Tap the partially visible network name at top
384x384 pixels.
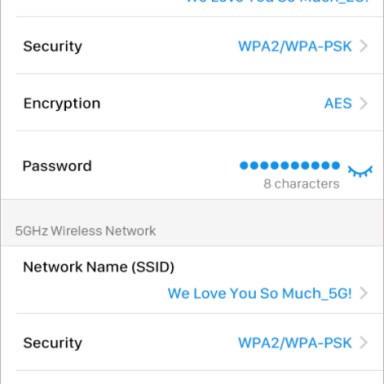pos(277,2)
